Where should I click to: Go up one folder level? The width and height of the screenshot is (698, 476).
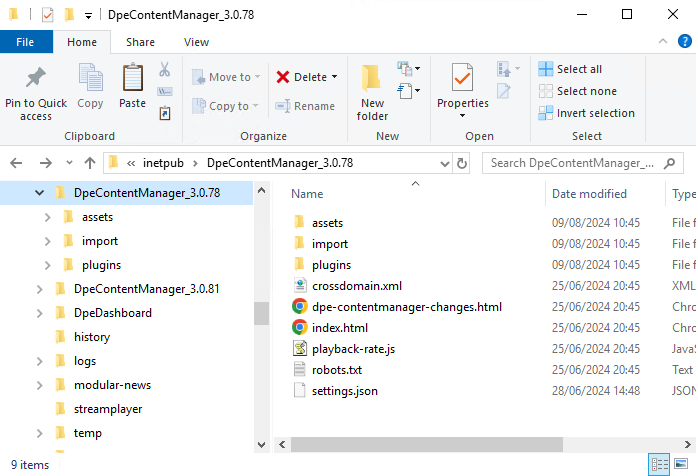90,163
